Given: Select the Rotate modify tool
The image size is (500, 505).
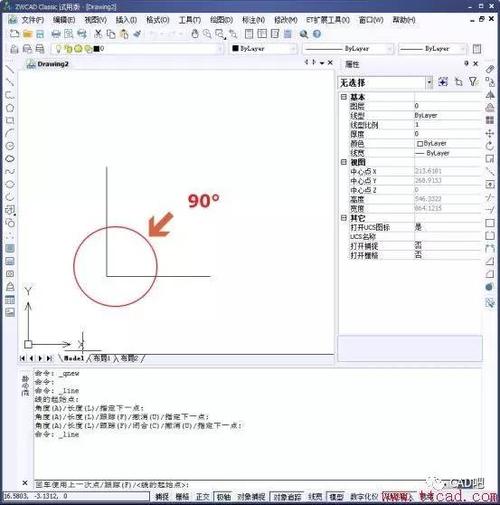Looking at the screenshot, I should [x=490, y=146].
